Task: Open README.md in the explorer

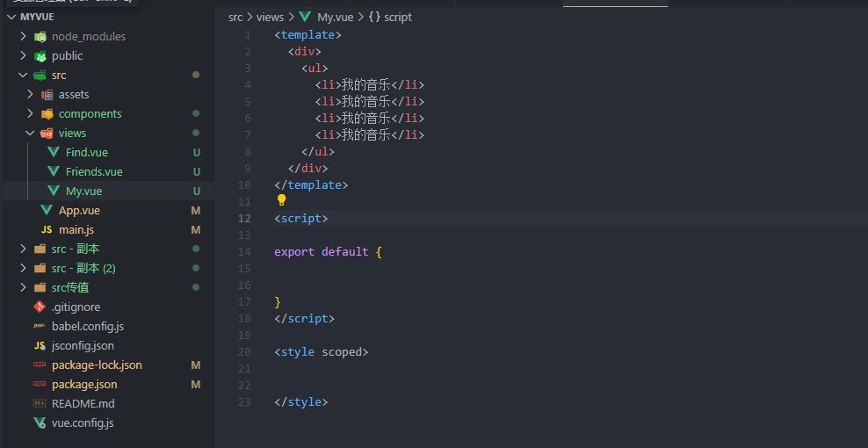Action: [83, 404]
